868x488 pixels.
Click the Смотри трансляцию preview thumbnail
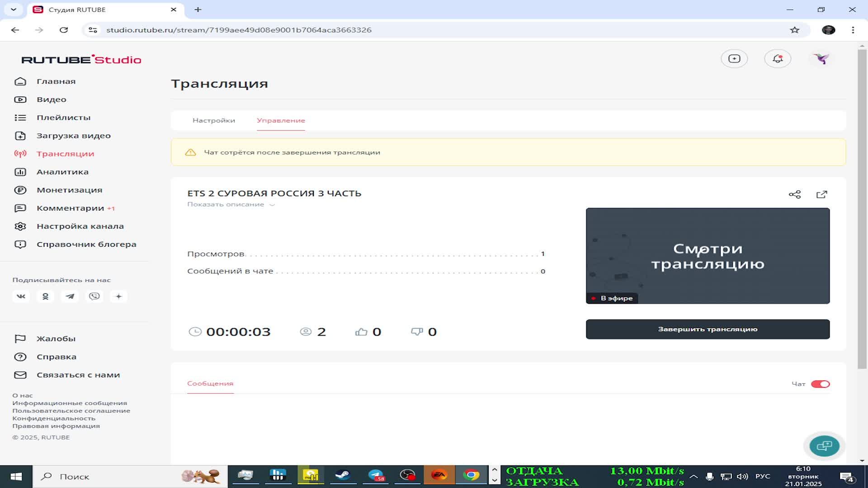point(708,256)
